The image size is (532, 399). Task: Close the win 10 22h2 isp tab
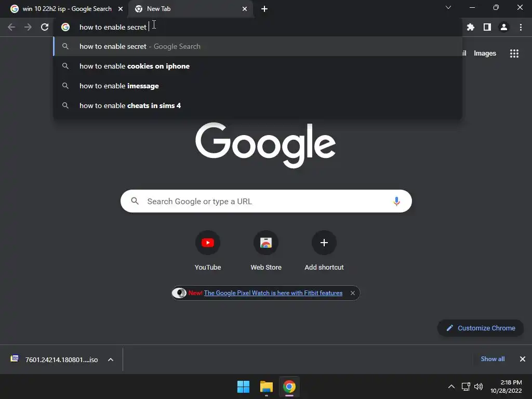click(x=121, y=9)
